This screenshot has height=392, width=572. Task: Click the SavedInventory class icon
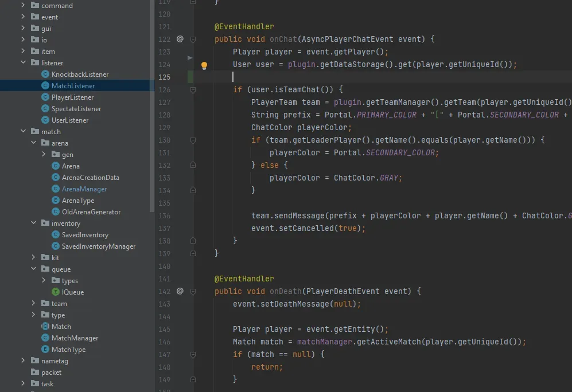coord(56,235)
